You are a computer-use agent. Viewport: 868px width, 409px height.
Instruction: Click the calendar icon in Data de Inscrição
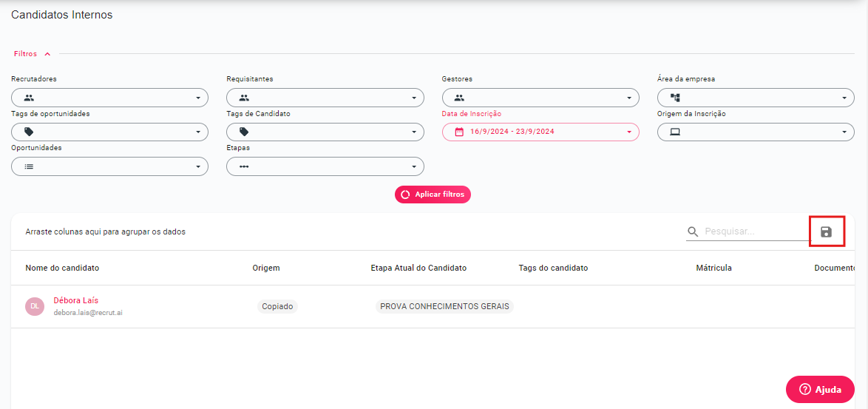click(x=459, y=132)
